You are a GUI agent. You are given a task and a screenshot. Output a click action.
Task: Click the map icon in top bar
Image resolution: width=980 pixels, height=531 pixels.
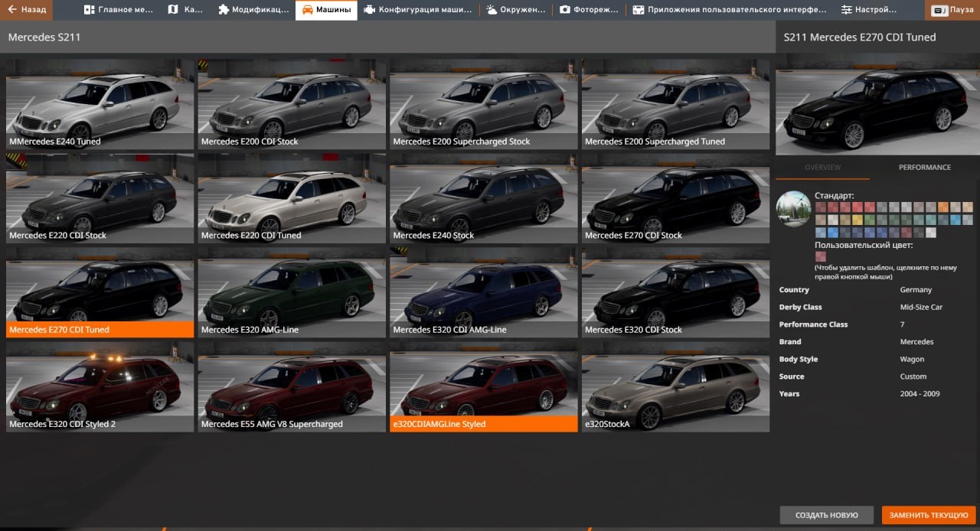tap(173, 10)
